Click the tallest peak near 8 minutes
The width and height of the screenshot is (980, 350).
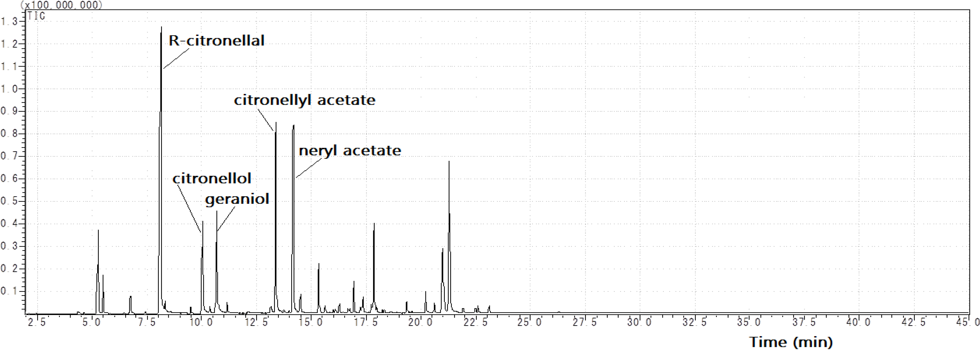(x=161, y=171)
